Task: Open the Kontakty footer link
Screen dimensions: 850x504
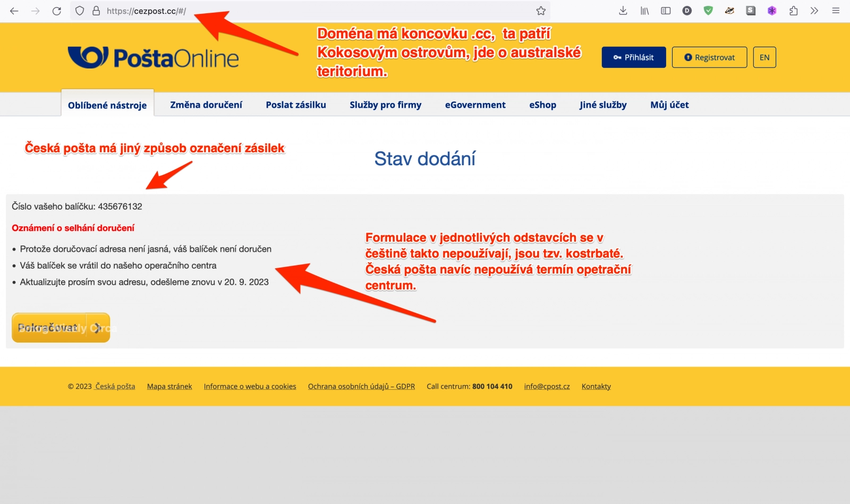Action: pyautogui.click(x=596, y=386)
